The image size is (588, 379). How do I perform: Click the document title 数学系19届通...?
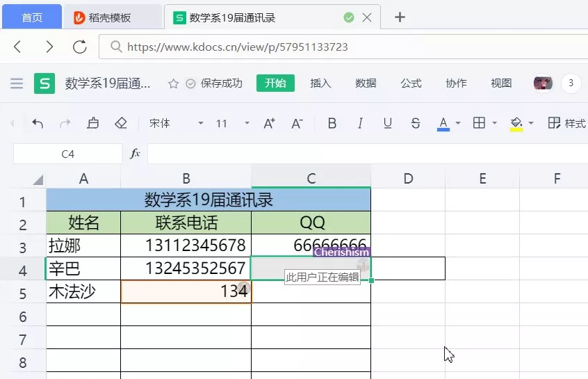click(x=107, y=83)
